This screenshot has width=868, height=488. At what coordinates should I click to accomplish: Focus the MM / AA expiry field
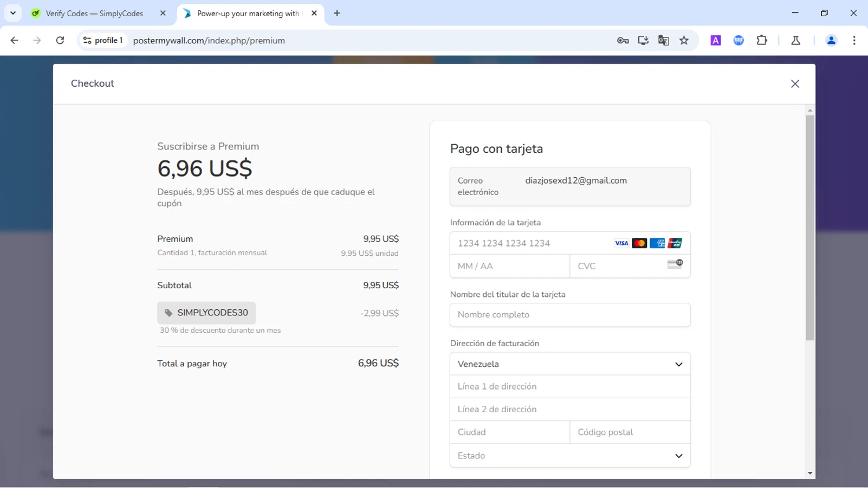[x=509, y=266]
